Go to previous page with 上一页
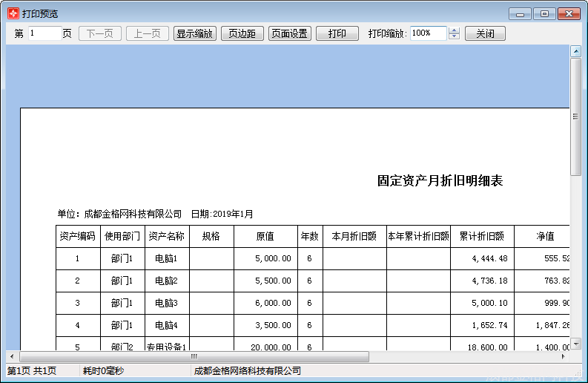 148,33
